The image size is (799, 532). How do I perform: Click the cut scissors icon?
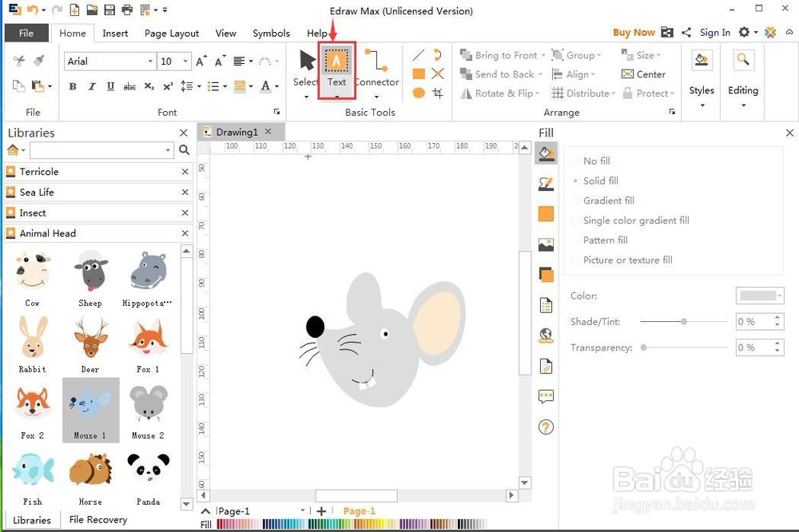pyautogui.click(x=19, y=62)
